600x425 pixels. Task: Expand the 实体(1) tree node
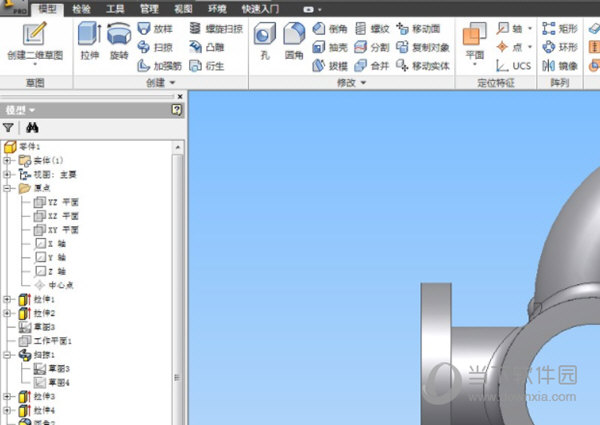click(x=7, y=160)
